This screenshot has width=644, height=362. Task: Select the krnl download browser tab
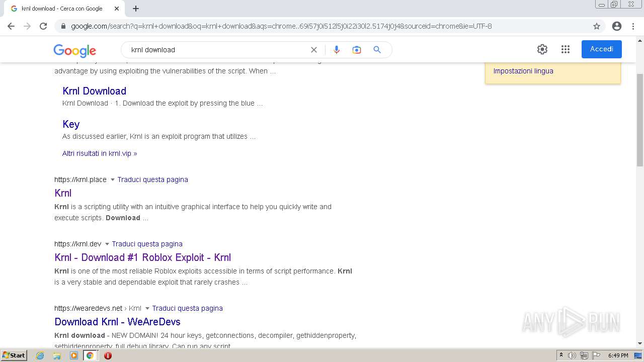coord(63,9)
